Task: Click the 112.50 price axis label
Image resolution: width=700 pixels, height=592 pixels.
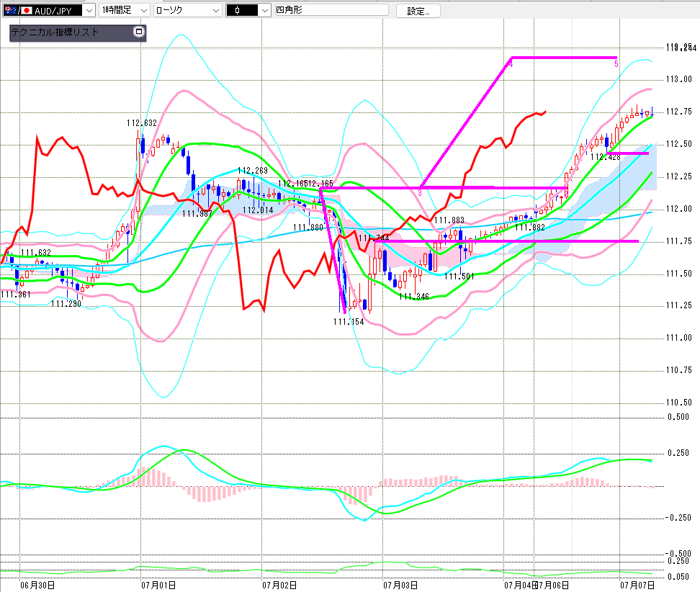Action: click(x=678, y=144)
